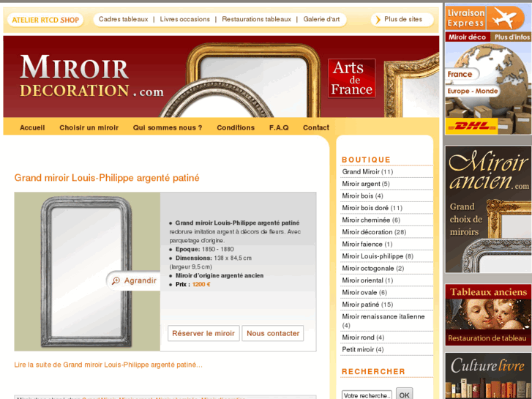Open Miroir oriental (1) category
532x399 pixels.
367,280
